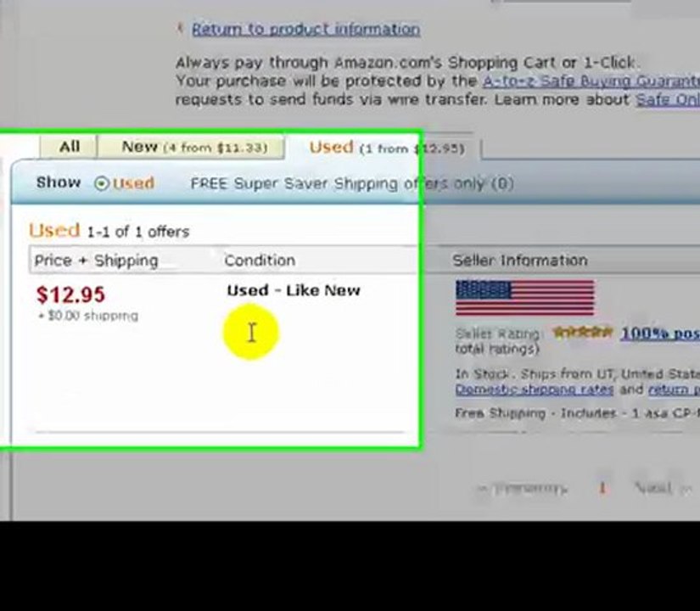Click the American flag seller logo
This screenshot has width=700, height=611.
525,298
